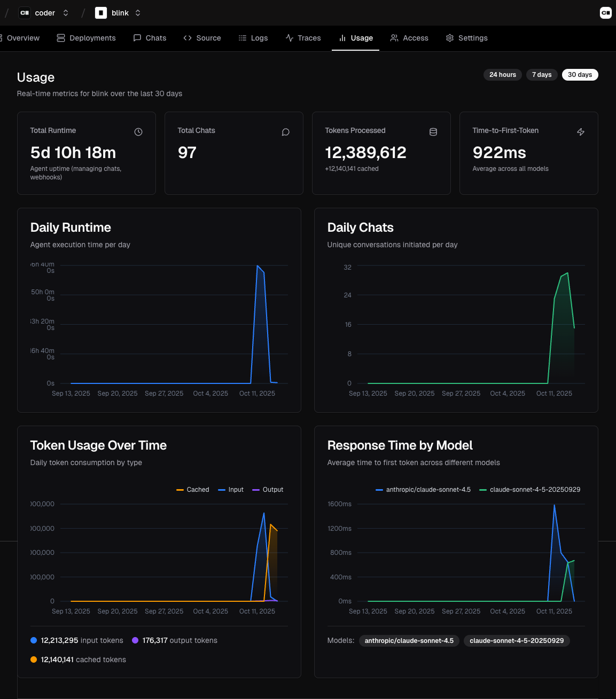Image resolution: width=616 pixels, height=699 pixels.
Task: Show metrics for the last 24 hours
Action: (x=502, y=75)
